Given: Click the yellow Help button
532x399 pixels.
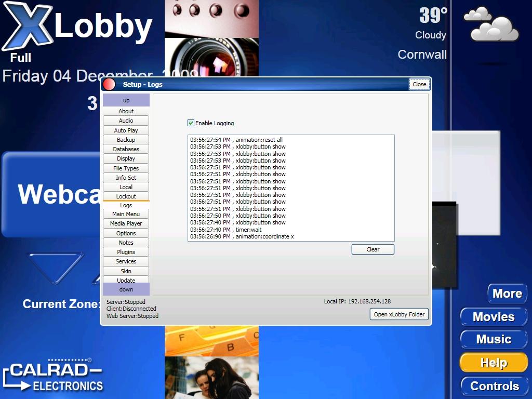Looking at the screenshot, I should click(494, 363).
